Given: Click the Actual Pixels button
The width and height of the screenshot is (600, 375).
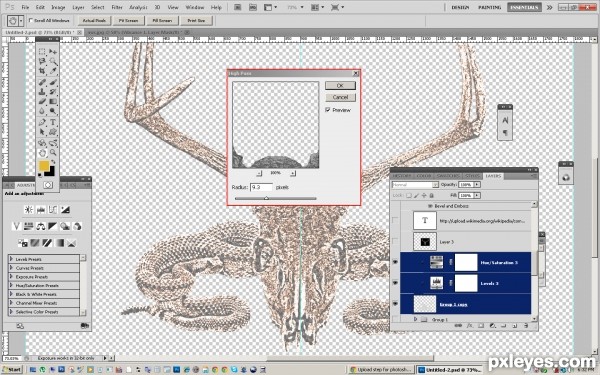Looking at the screenshot, I should click(94, 21).
